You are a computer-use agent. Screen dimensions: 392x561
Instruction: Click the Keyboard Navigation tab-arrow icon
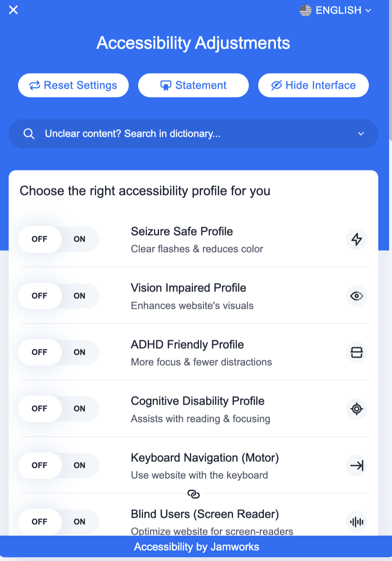point(357,466)
